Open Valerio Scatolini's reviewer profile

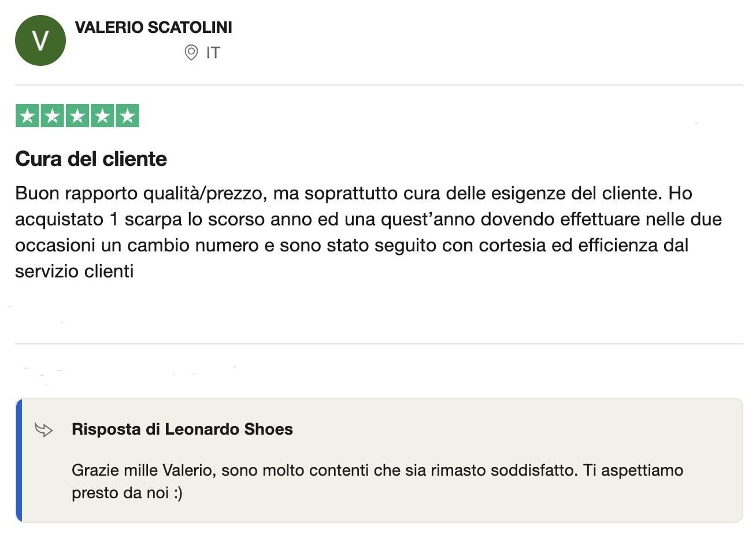tap(154, 27)
